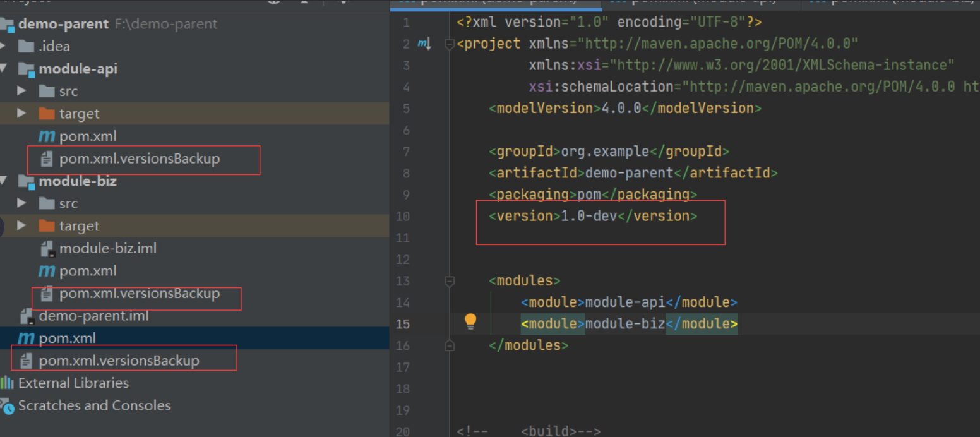Click the Maven icon of module-biz pom.xml
This screenshot has width=980, height=437.
click(x=47, y=271)
